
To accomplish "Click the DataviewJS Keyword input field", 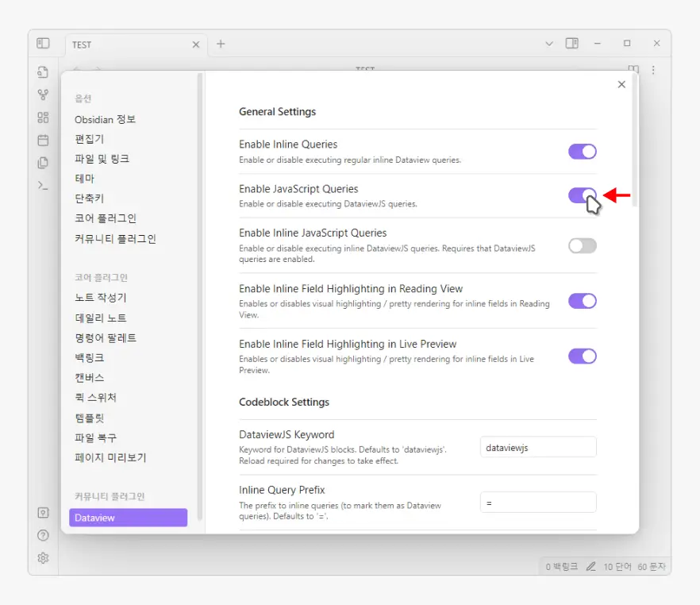I will click(x=537, y=447).
